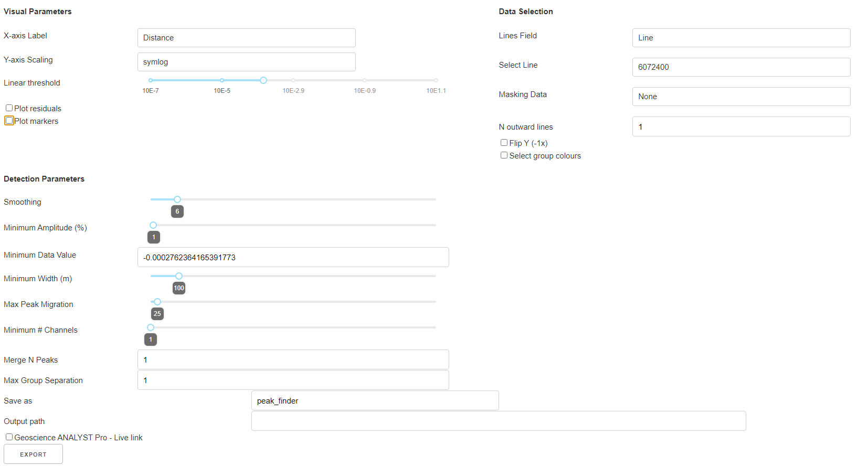Click the Export button
Screen dimensions: 868x466
(x=33, y=454)
